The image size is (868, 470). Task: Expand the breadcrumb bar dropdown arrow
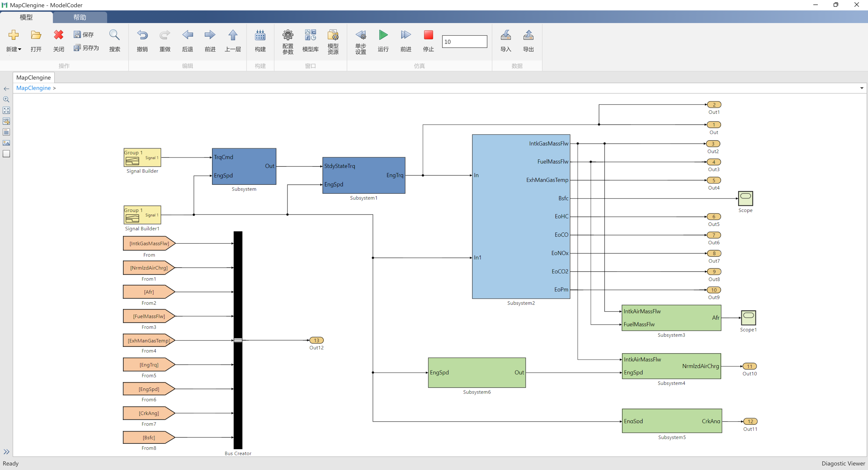coord(862,88)
